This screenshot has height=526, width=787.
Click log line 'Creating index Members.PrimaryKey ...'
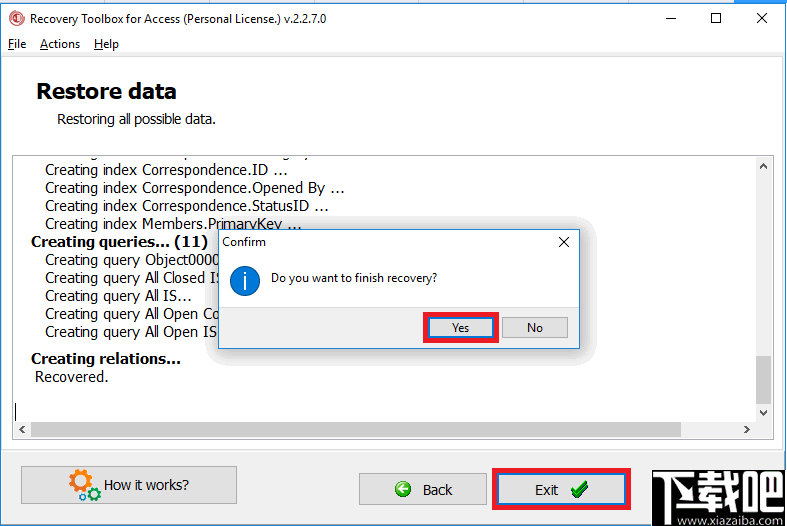173,224
